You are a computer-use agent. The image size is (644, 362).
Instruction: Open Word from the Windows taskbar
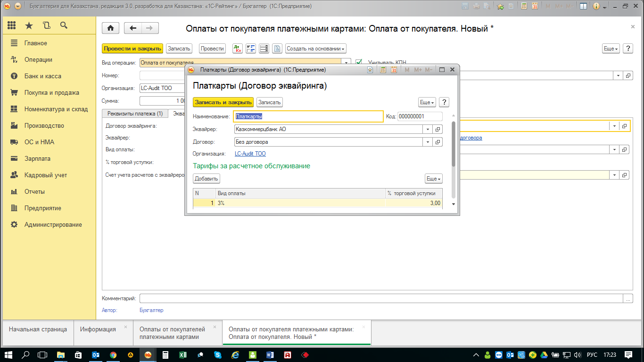pyautogui.click(x=270, y=355)
